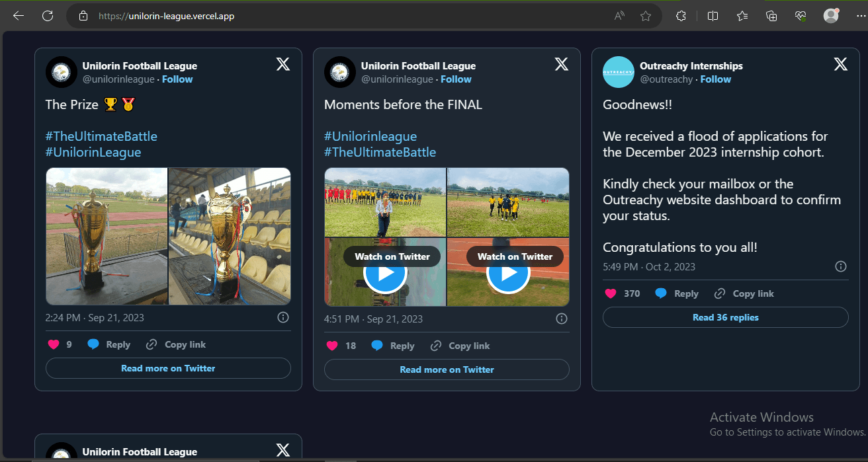The image size is (868, 462).
Task: Click X logo on Moments before FINAL tweet
Action: coord(561,64)
